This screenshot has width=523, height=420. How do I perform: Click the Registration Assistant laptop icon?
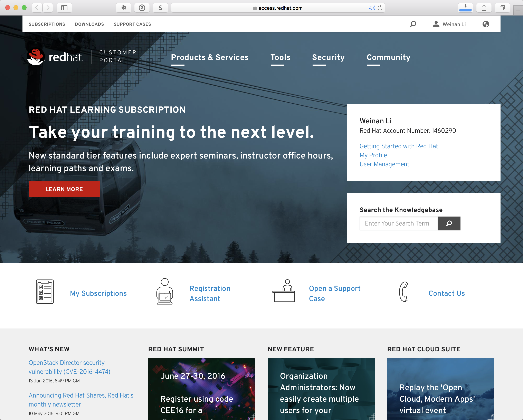pyautogui.click(x=165, y=291)
